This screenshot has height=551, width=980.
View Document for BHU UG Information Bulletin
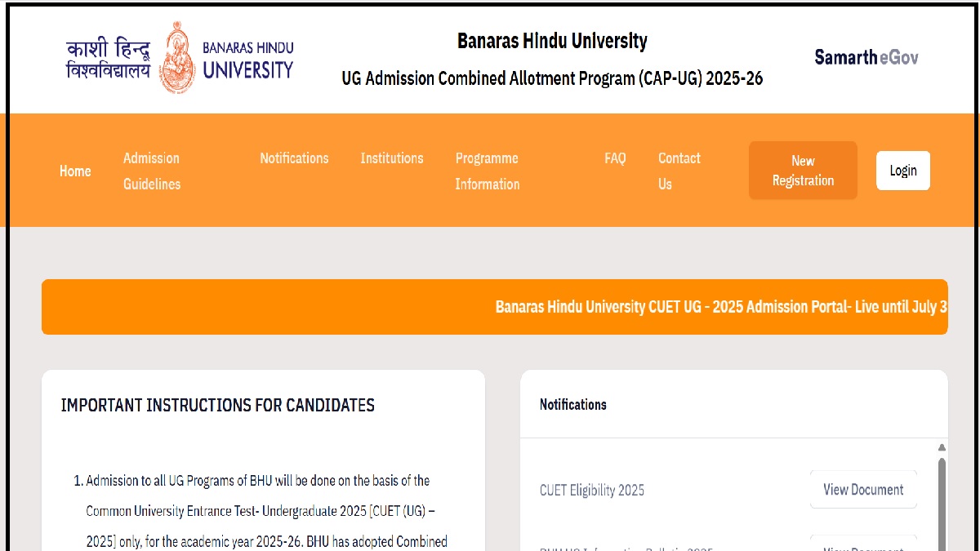pyautogui.click(x=863, y=545)
